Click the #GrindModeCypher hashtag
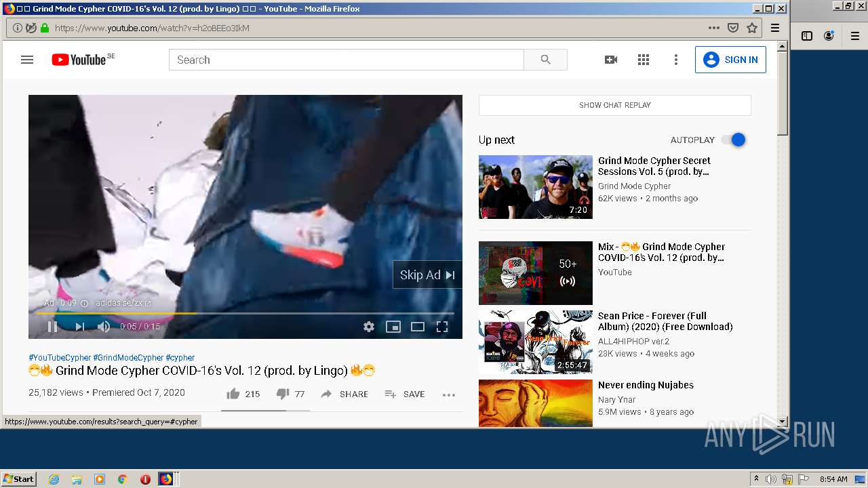The image size is (868, 488). (x=128, y=357)
